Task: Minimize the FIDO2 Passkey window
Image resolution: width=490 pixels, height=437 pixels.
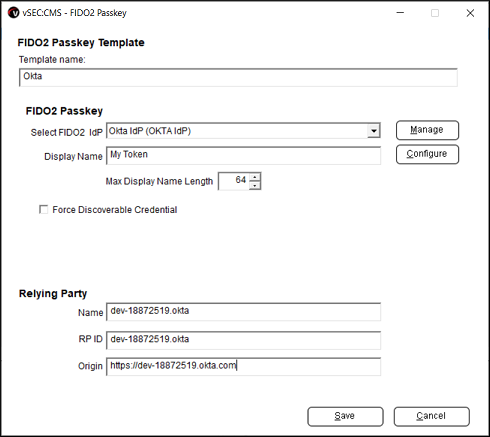Action: coord(400,13)
